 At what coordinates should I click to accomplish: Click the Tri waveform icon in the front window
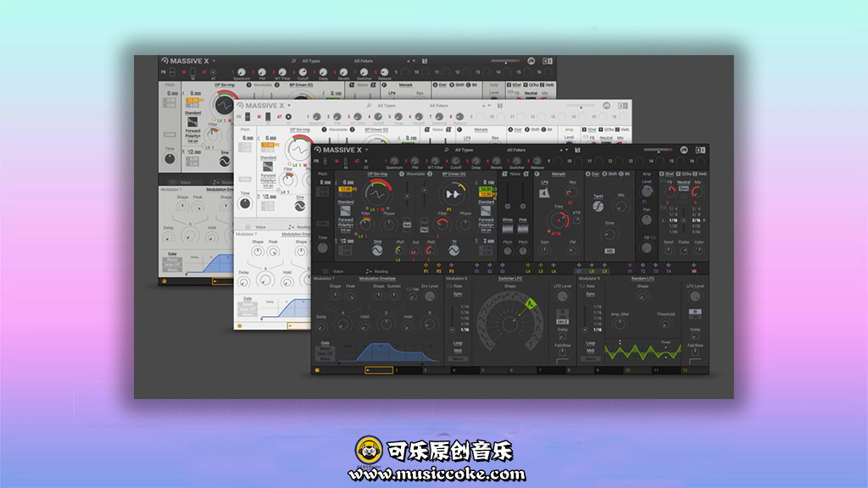click(454, 250)
